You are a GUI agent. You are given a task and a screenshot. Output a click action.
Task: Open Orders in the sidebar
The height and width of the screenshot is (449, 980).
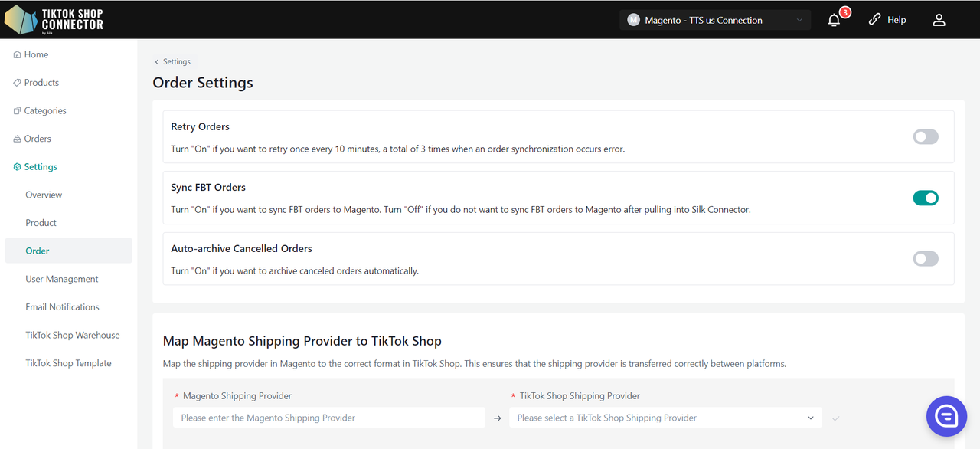pyautogui.click(x=37, y=139)
